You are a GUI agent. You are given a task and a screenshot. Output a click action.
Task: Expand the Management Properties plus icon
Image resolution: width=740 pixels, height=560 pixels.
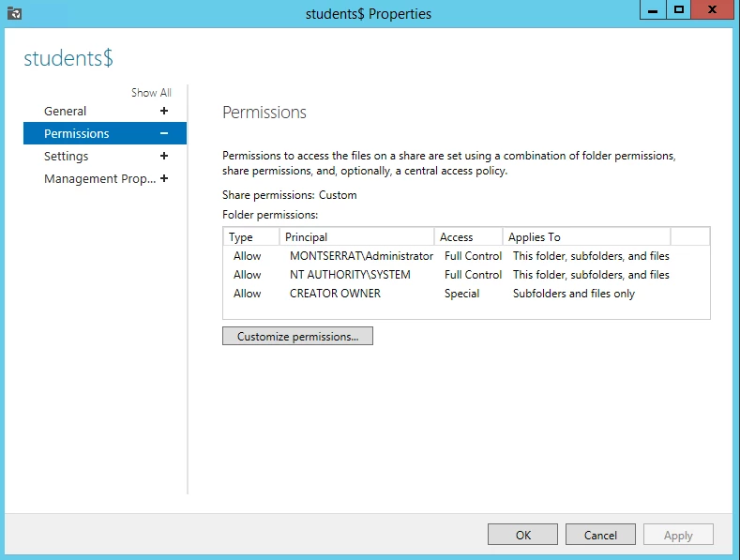(x=164, y=178)
